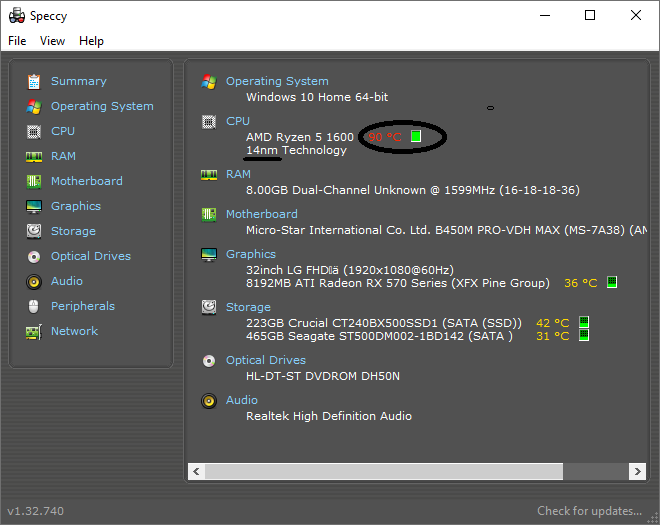
Task: Click the right arrow of horizontal scrollbar
Action: (637, 471)
